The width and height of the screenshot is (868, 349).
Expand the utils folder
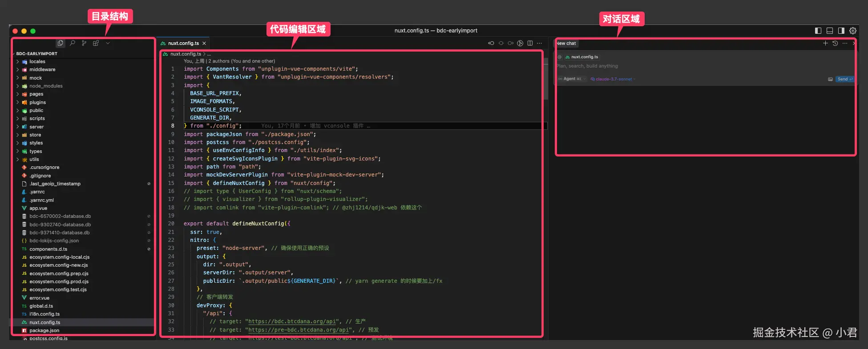click(34, 159)
